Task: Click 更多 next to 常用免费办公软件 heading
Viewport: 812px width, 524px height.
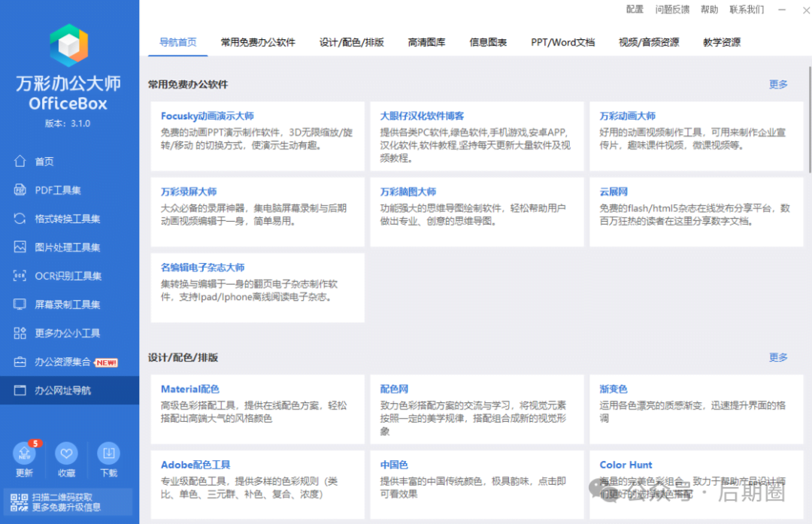Action: click(x=778, y=84)
